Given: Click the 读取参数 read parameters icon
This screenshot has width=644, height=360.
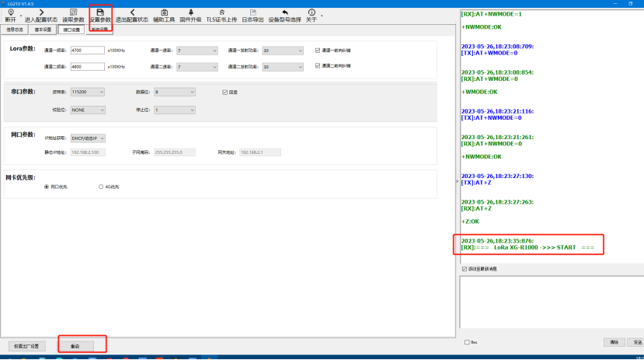Looking at the screenshot, I should pyautogui.click(x=73, y=12).
